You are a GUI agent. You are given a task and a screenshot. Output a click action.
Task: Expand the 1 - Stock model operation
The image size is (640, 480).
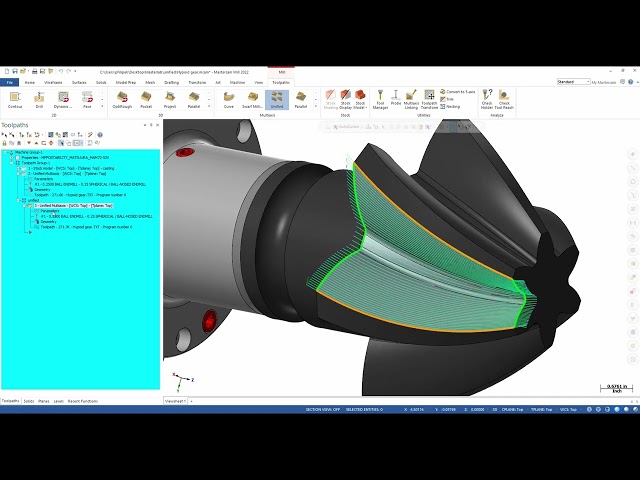18,168
